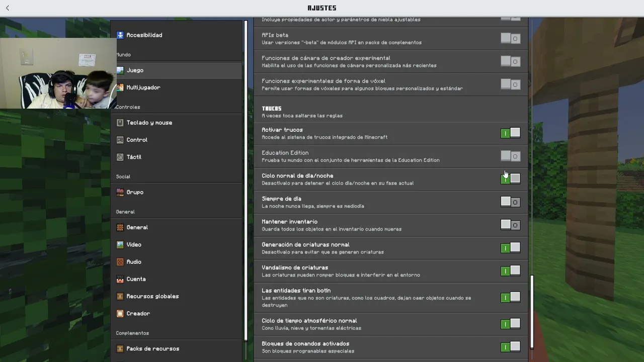Open the Cuenta settings icon
This screenshot has width=644, height=362.
pos(120,279)
